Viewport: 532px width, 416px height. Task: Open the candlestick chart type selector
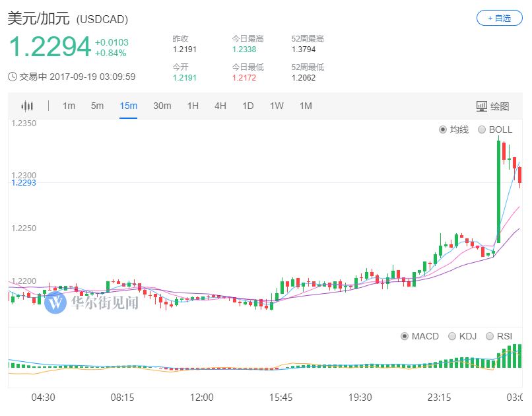[27, 106]
